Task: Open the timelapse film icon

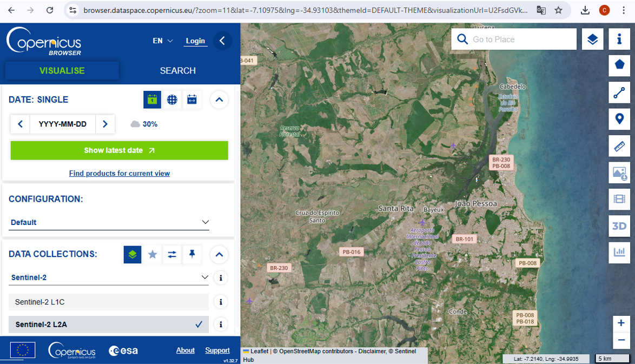Action: pyautogui.click(x=619, y=200)
